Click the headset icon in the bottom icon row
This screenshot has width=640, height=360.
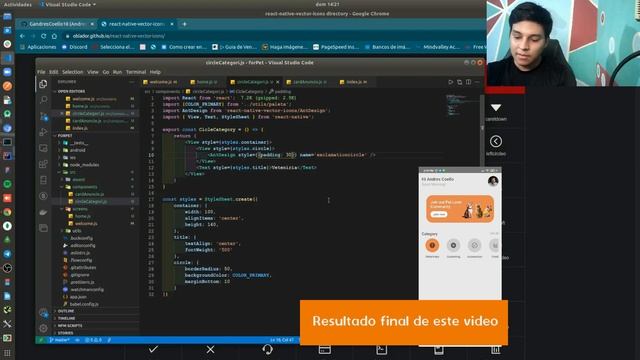tap(267, 349)
